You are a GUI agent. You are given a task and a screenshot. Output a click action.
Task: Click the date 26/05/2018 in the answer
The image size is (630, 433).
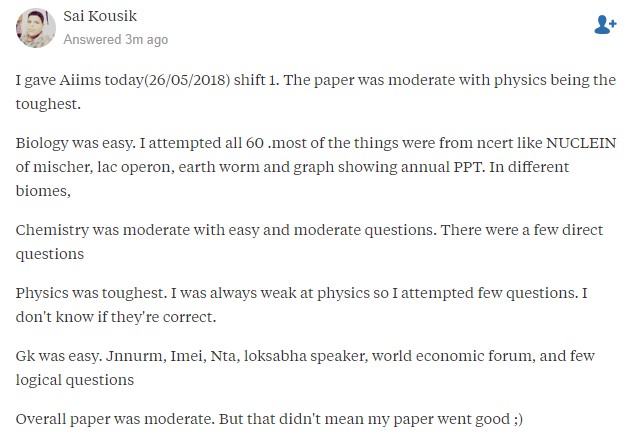(x=186, y=80)
